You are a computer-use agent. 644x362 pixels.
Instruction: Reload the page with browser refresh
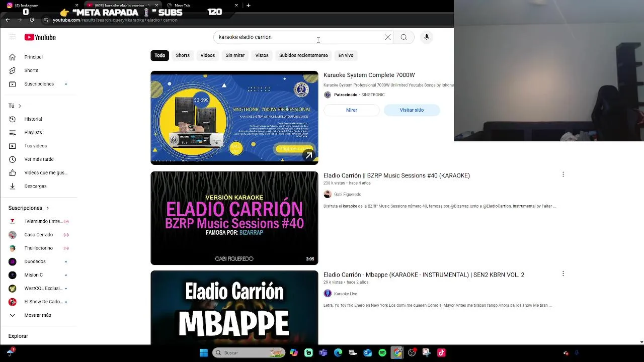[x=32, y=20]
